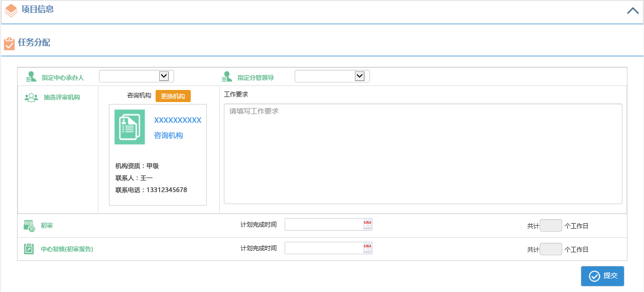Click the 项目信息 layers icon
644x292 pixels.
pos(11,10)
